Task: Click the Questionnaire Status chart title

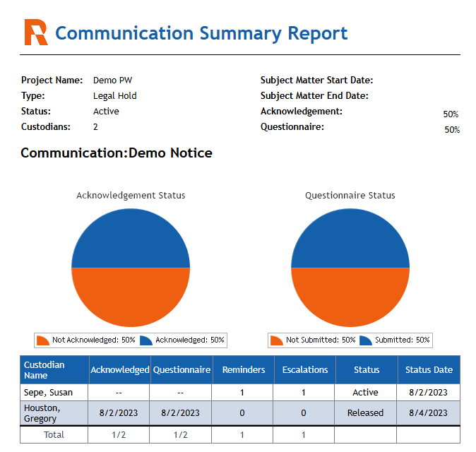Action: pos(350,196)
